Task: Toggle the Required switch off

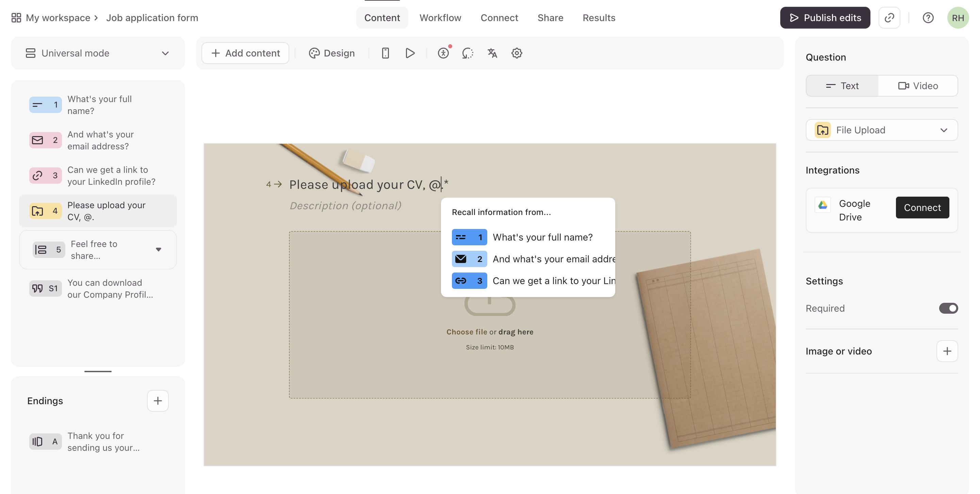Action: (948, 308)
